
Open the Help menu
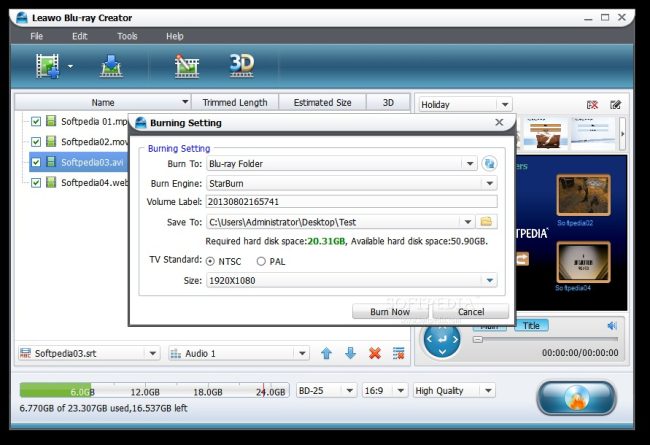(175, 36)
